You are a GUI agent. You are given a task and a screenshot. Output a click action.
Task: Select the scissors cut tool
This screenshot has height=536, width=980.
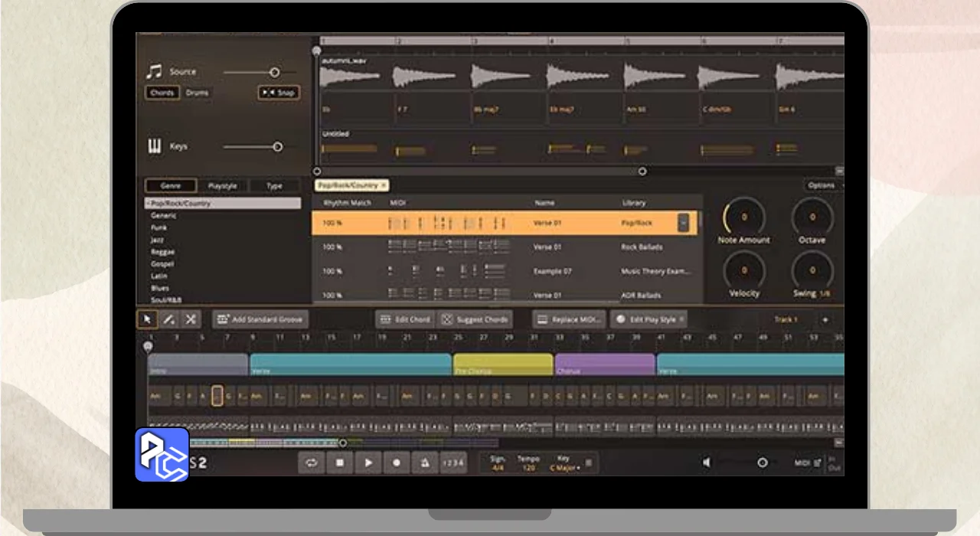pos(191,319)
